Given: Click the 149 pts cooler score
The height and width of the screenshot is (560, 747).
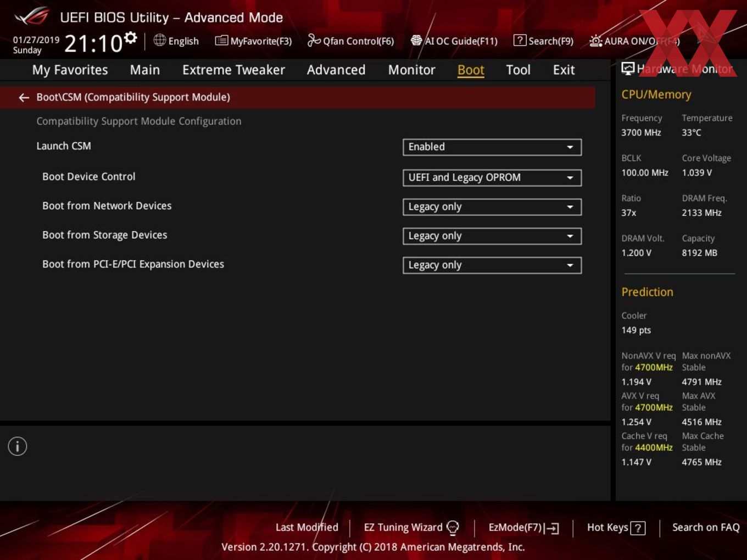Looking at the screenshot, I should click(x=636, y=331).
